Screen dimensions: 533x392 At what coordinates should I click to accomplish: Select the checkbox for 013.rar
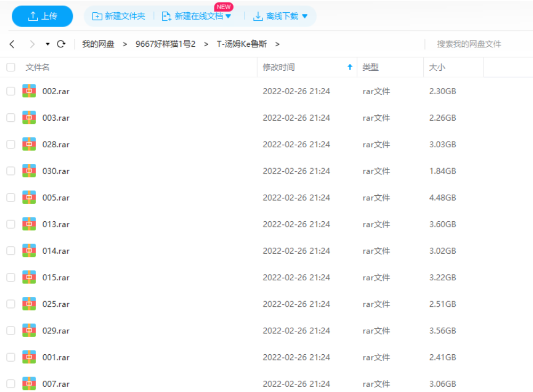point(11,224)
